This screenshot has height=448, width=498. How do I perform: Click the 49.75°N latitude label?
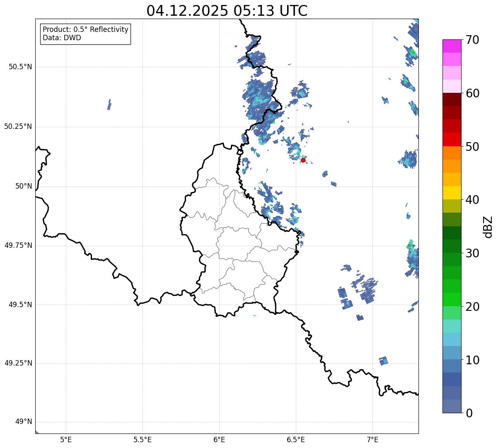pos(18,245)
